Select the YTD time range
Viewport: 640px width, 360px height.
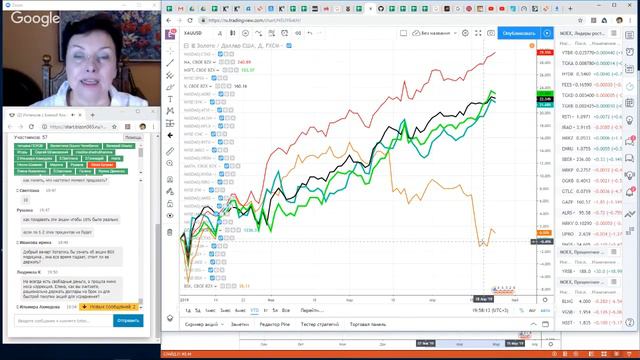tap(254, 311)
